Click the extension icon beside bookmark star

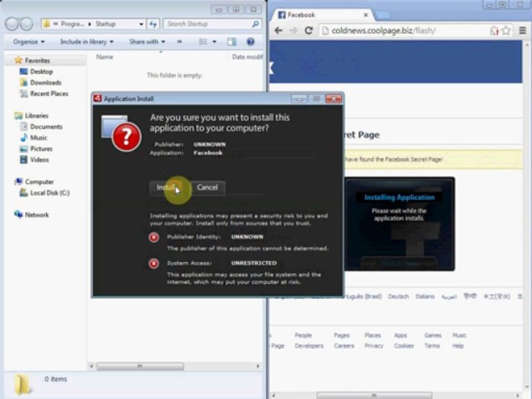click(x=494, y=30)
